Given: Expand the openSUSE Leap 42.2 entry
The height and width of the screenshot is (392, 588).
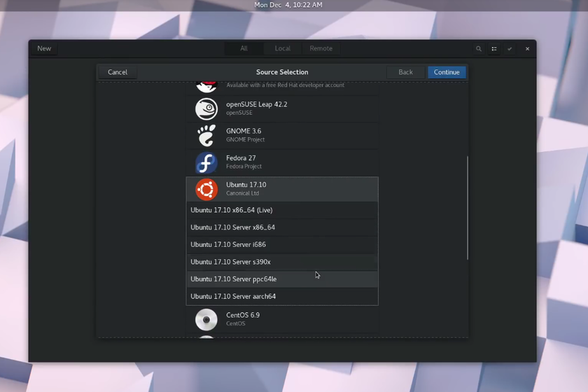Looking at the screenshot, I should 282,108.
